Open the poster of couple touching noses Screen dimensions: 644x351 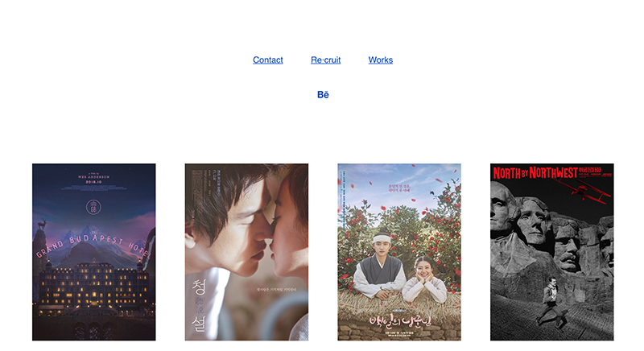[x=246, y=252]
